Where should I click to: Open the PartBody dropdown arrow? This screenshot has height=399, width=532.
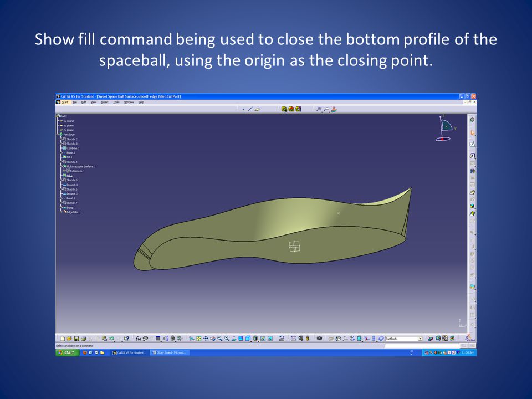pyautogui.click(x=420, y=339)
